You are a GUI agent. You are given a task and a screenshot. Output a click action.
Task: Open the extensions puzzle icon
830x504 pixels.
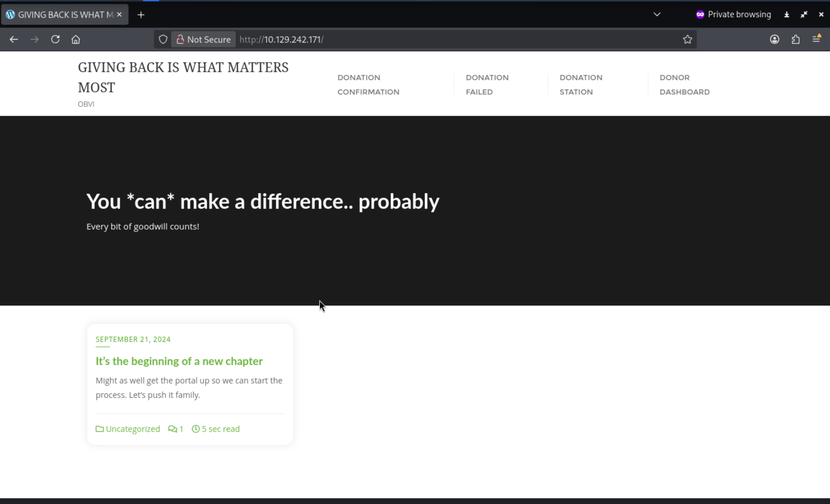(x=796, y=40)
